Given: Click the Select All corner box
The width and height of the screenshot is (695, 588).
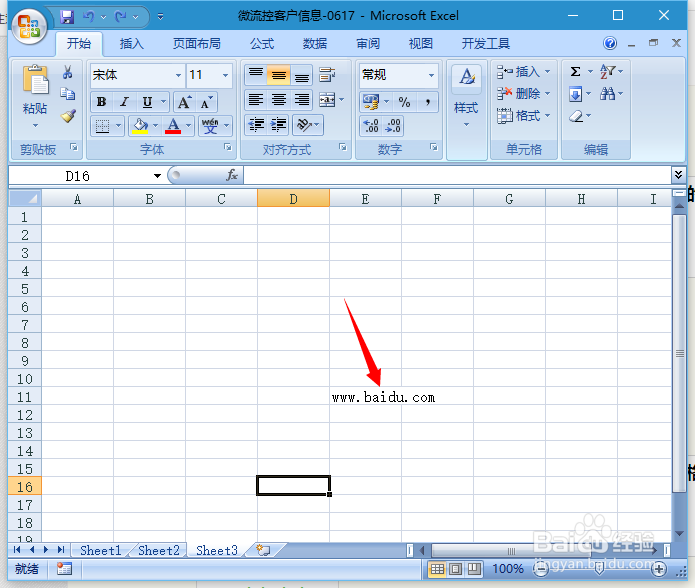Looking at the screenshot, I should point(25,199).
